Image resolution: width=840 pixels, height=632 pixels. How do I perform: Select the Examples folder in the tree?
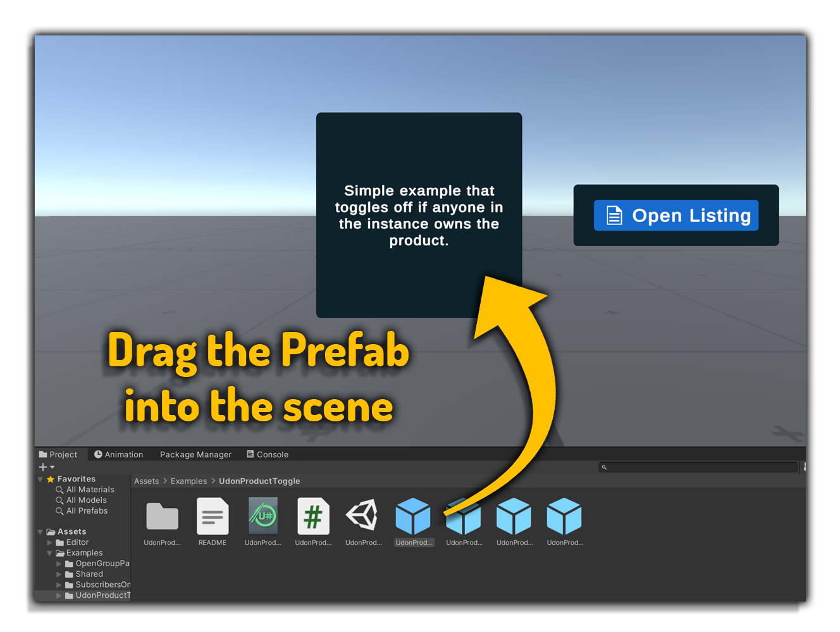click(83, 554)
